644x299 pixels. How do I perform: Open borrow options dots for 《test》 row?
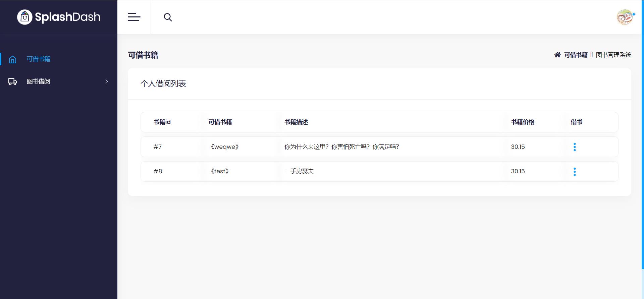[575, 172]
